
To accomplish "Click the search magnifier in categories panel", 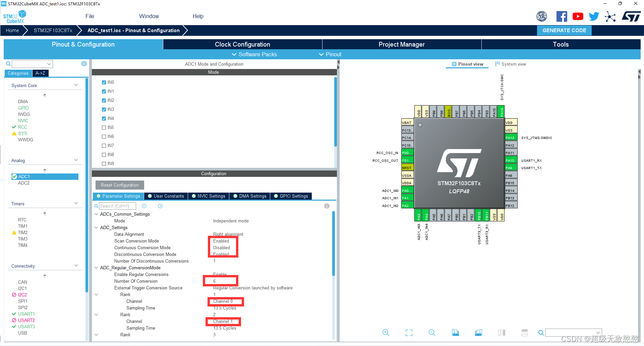I will [x=8, y=64].
